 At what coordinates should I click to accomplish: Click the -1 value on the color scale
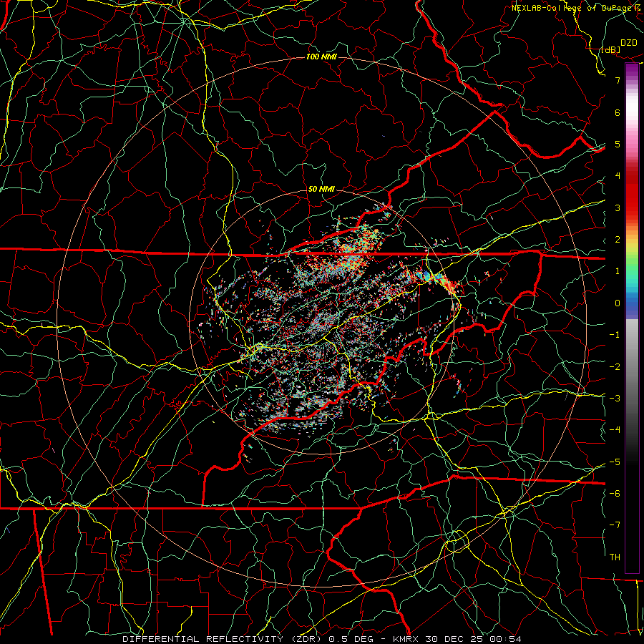tap(615, 335)
